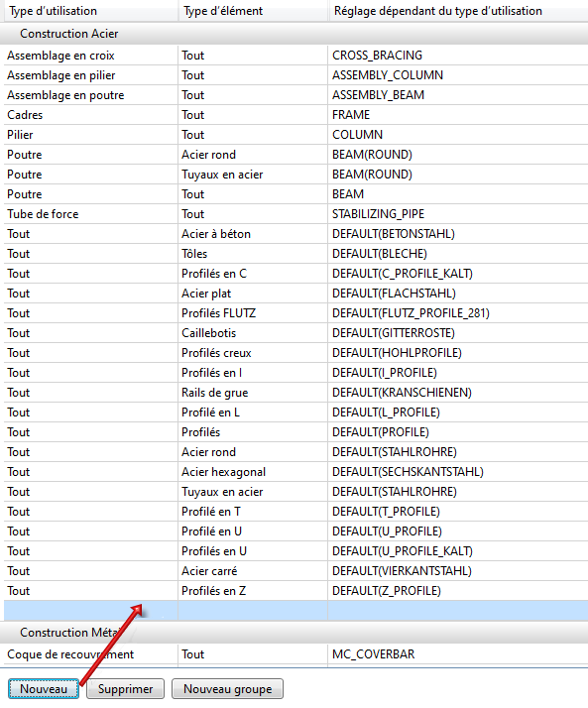This screenshot has width=588, height=708.
Task: Select the Tube de force row
Action: 295,214
